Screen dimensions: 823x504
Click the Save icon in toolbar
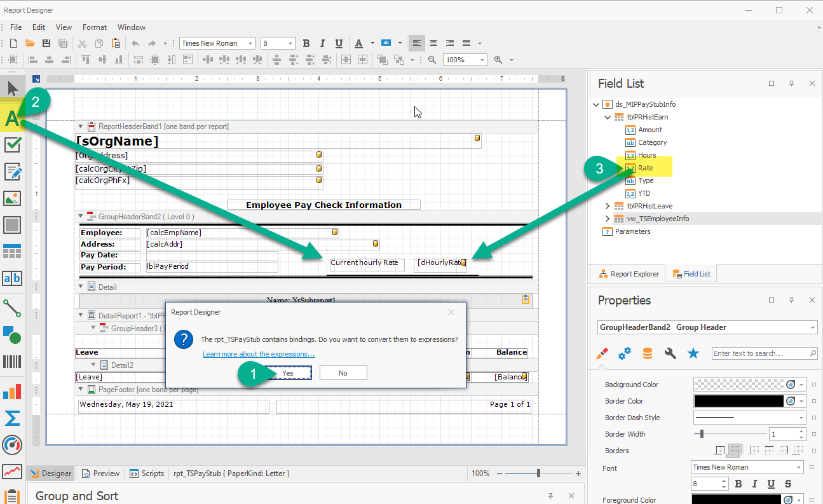[x=46, y=43]
